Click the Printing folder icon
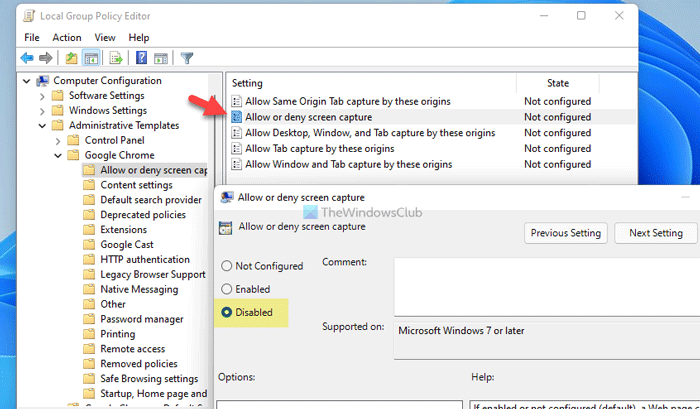This screenshot has height=409, width=700. [89, 334]
